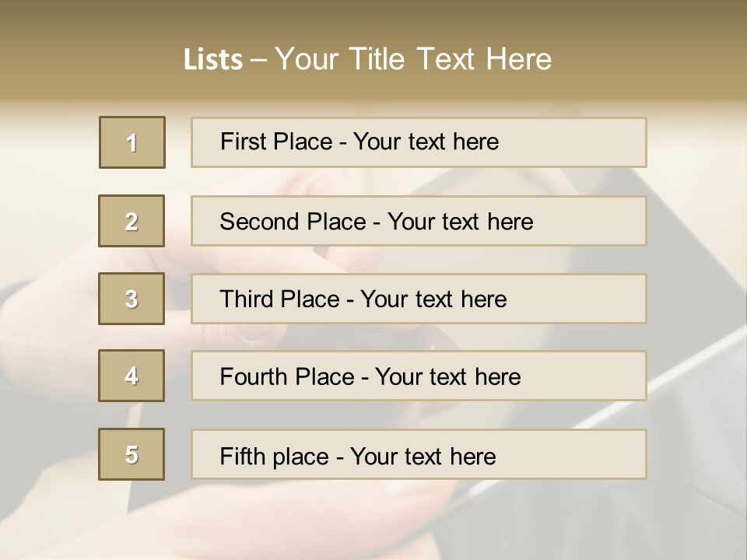Select the number 4 box
Image resolution: width=747 pixels, height=560 pixels.
[x=132, y=376]
